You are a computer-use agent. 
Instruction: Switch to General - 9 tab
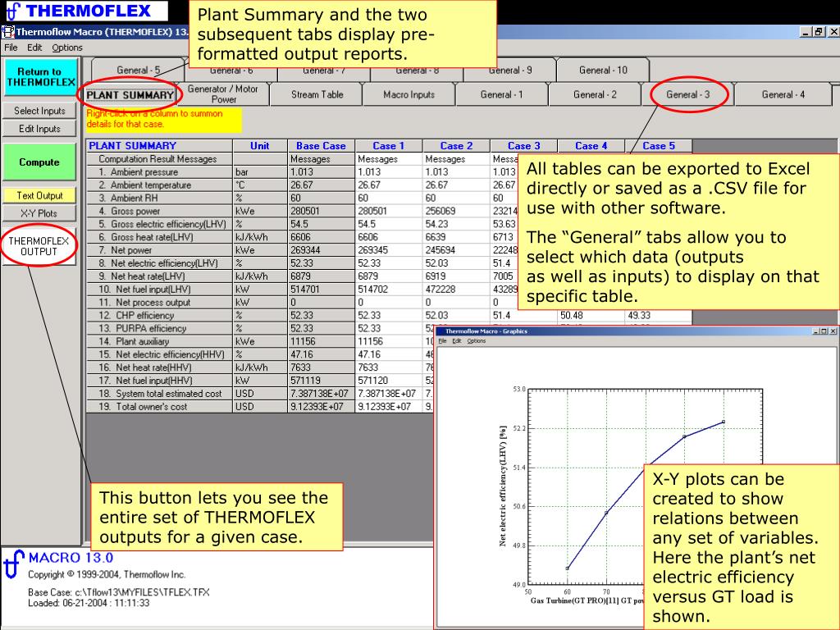click(510, 71)
